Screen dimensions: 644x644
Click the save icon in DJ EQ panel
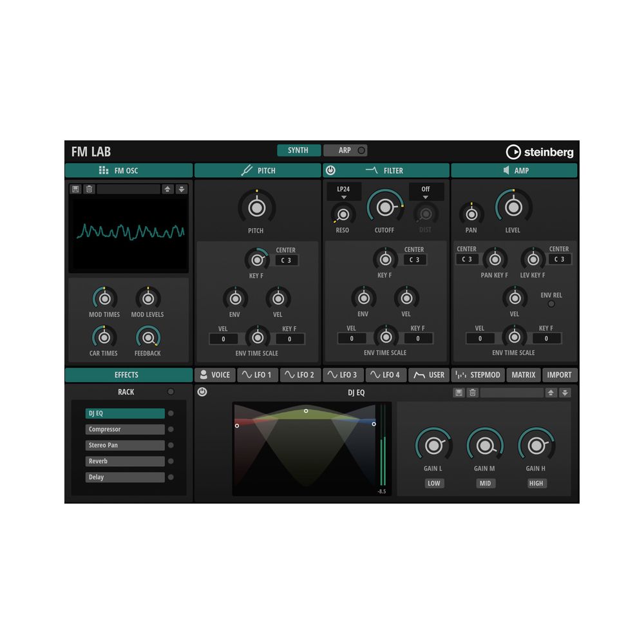point(459,393)
